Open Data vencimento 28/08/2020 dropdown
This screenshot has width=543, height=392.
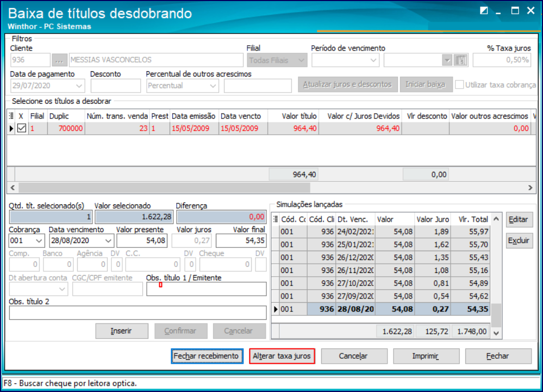coord(108,240)
